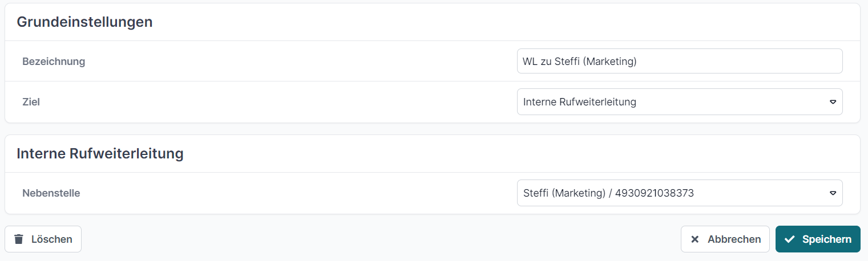The height and width of the screenshot is (261, 868).
Task: Focus the Bezeichnung text field
Action: [x=679, y=61]
